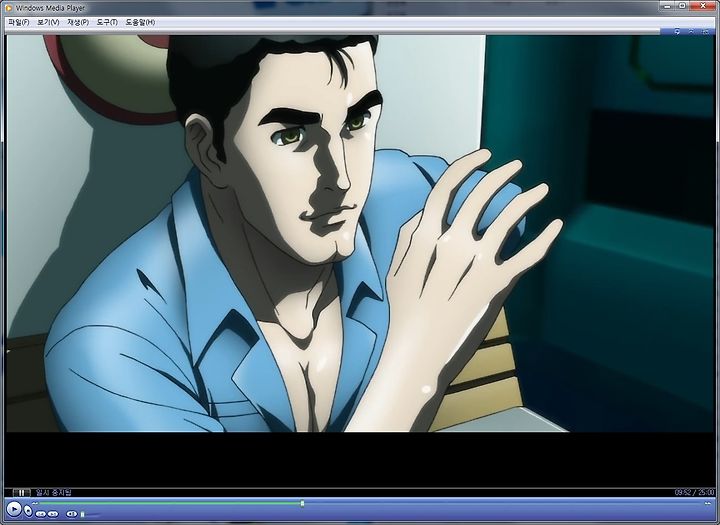The image size is (720, 525).
Task: Click the Stop button beside Play
Action: pos(28,510)
